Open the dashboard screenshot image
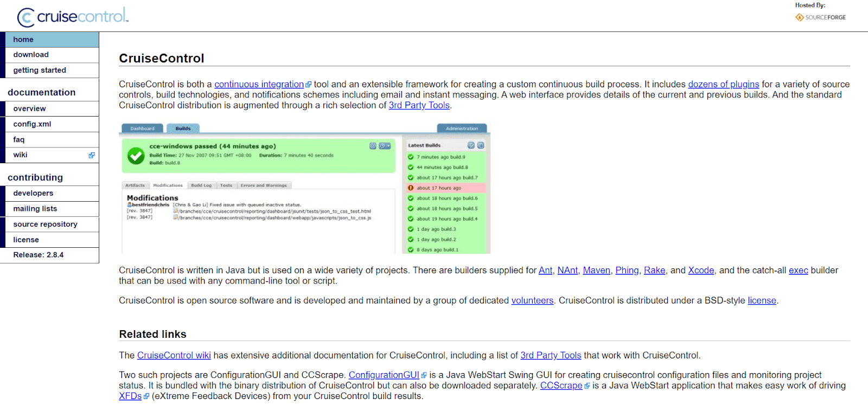The image size is (868, 411). coord(304,188)
